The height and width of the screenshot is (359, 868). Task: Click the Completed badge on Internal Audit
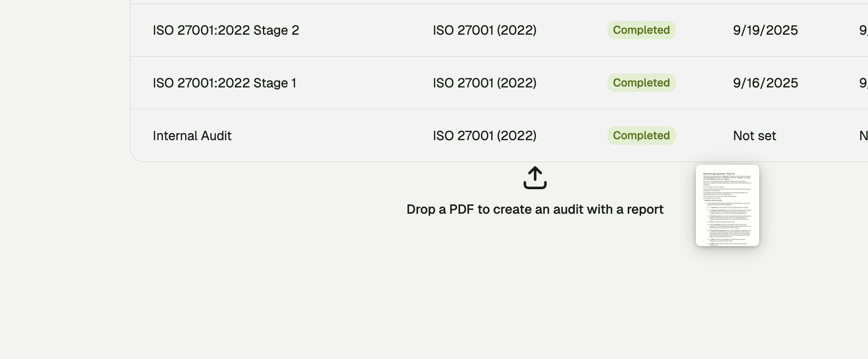641,135
